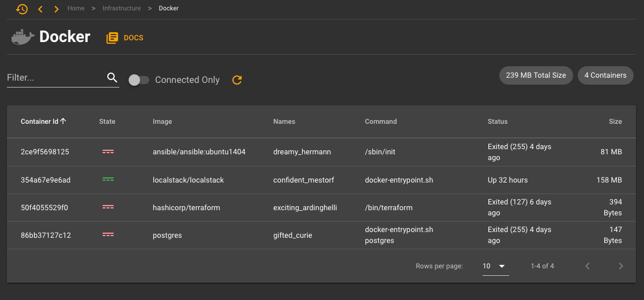Open the rows per page dropdown
The width and height of the screenshot is (644, 300).
pyautogui.click(x=496, y=266)
